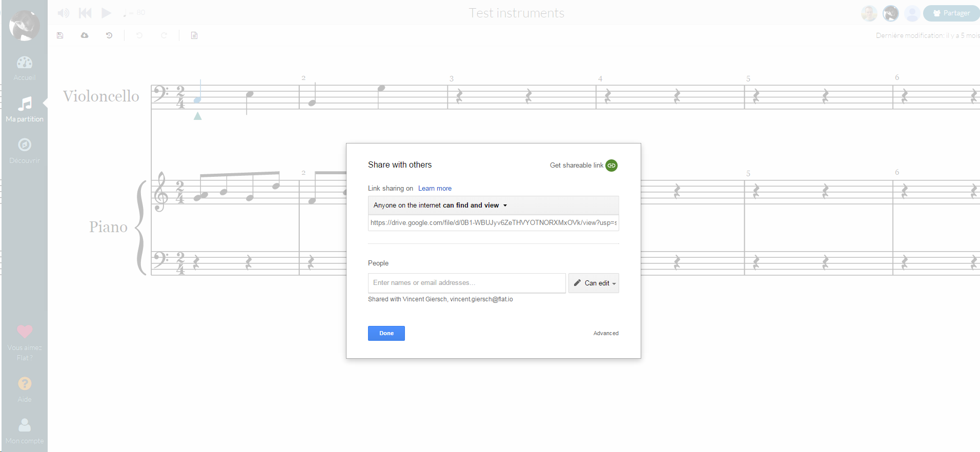980x452 pixels.
Task: Open the Learn more link
Action: [435, 189]
